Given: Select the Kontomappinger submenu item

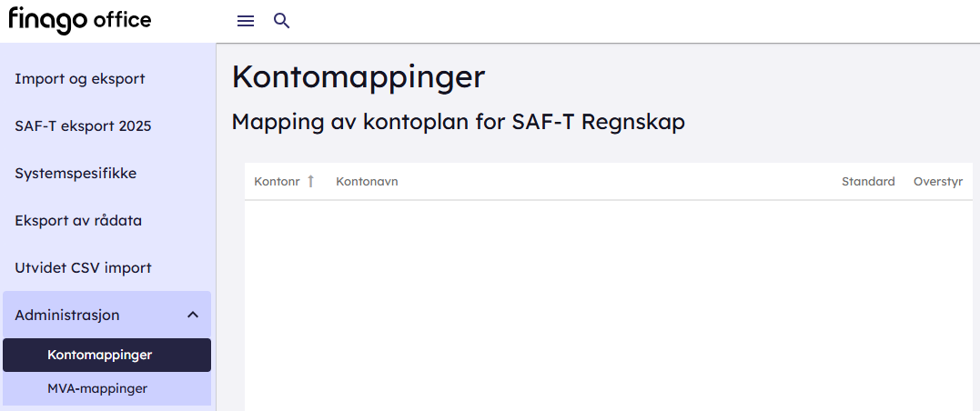Looking at the screenshot, I should [x=100, y=355].
